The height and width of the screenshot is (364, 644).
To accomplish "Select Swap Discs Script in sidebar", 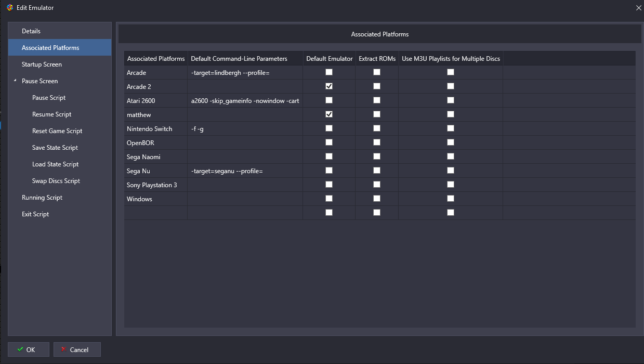I will click(56, 181).
